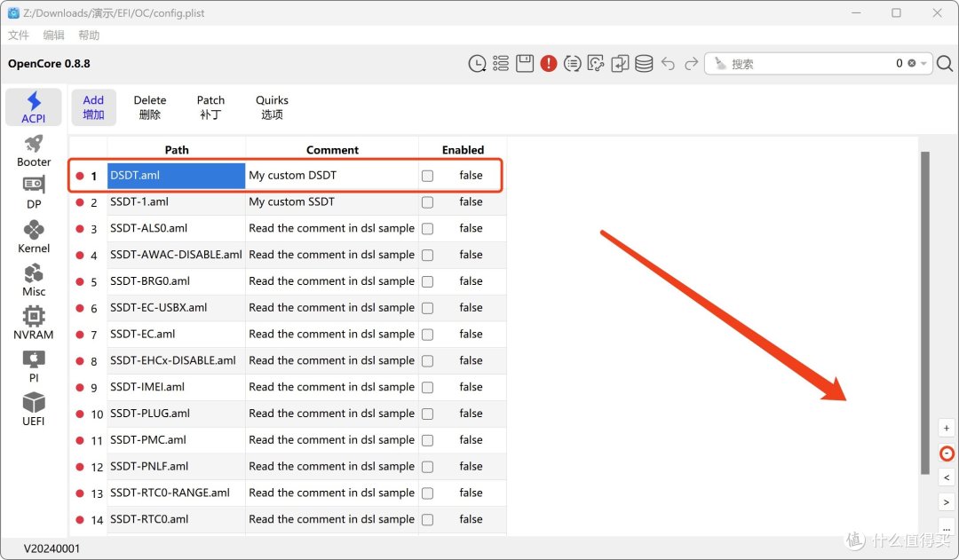Screen dimensions: 959x560
Task: Switch to the Quirks 选项 tab
Action: pyautogui.click(x=272, y=107)
